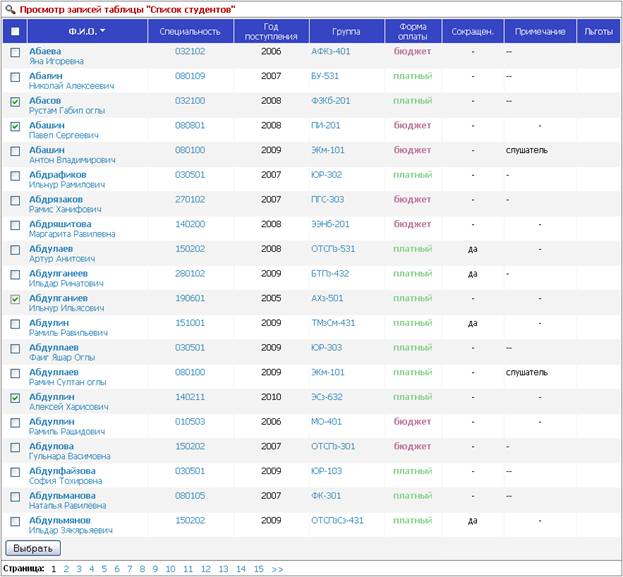Click the Форма оплаты column header
The width and height of the screenshot is (623, 577).
point(412,31)
